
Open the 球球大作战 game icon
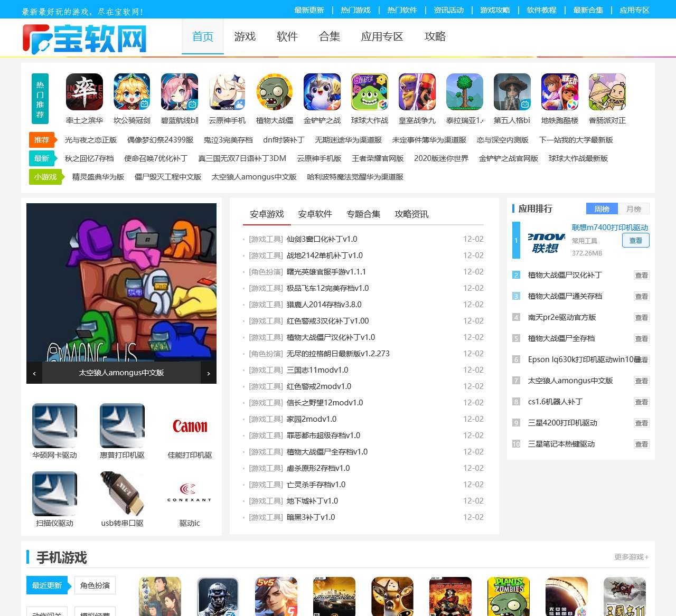click(x=370, y=92)
